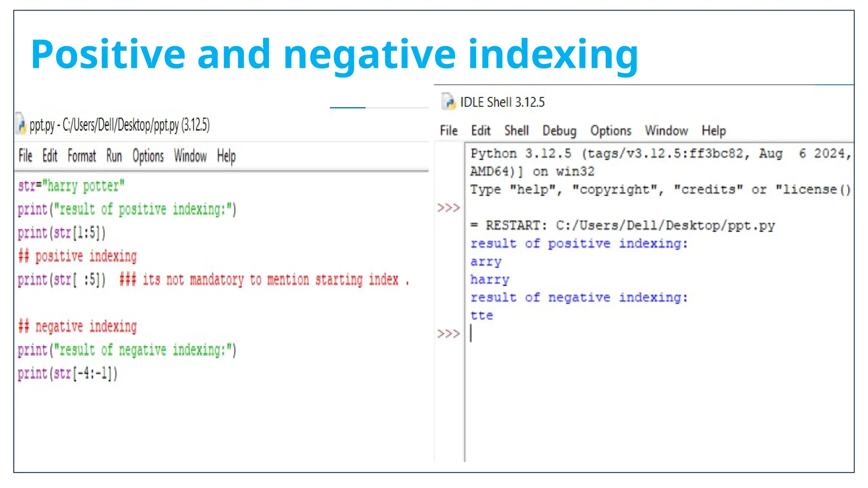Screen dimensions: 868x488
Task: Click the IDLE Shell window Python icon
Action: pyautogui.click(x=448, y=102)
